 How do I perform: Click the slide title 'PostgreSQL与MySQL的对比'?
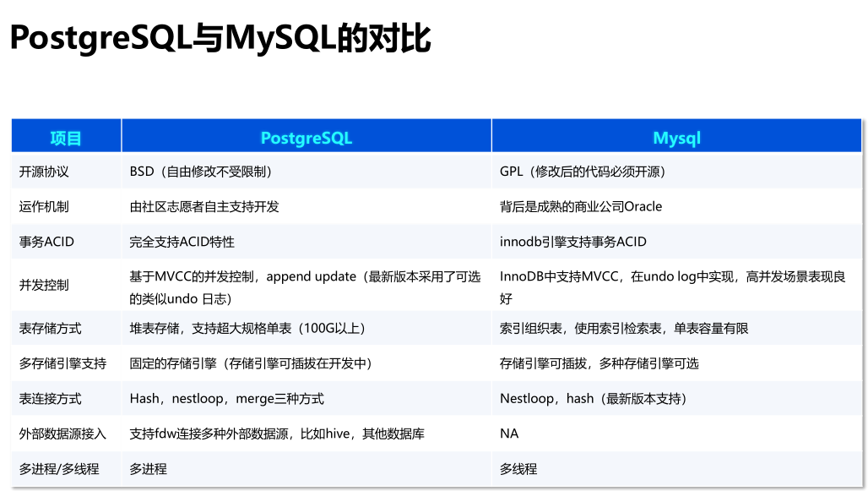(x=220, y=38)
